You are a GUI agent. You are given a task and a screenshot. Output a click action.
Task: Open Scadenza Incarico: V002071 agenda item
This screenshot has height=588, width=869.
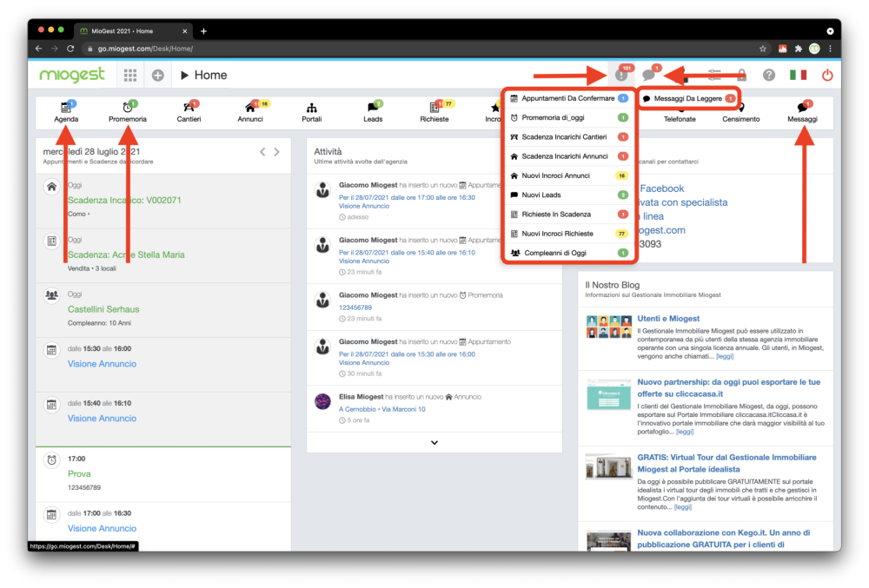pyautogui.click(x=124, y=201)
